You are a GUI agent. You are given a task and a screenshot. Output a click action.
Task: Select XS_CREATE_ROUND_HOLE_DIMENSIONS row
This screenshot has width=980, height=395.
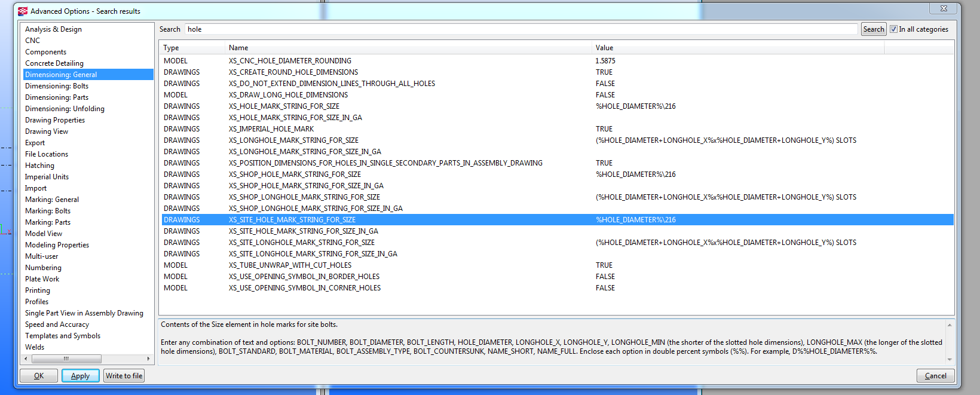(557, 72)
